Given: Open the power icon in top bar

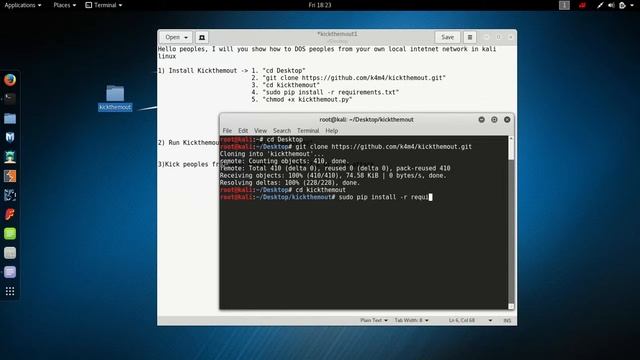Looking at the screenshot, I should (622, 5).
